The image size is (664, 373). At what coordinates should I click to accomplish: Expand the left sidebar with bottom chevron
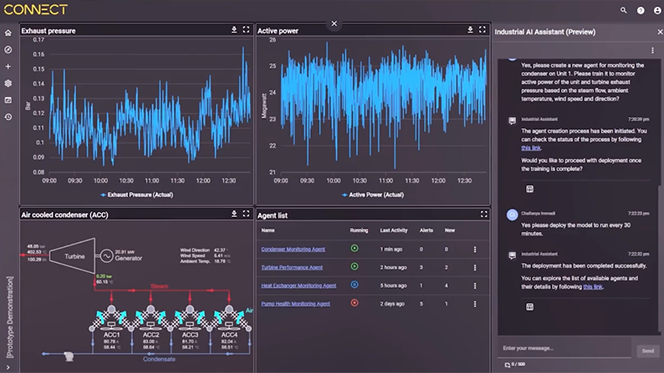(8, 367)
